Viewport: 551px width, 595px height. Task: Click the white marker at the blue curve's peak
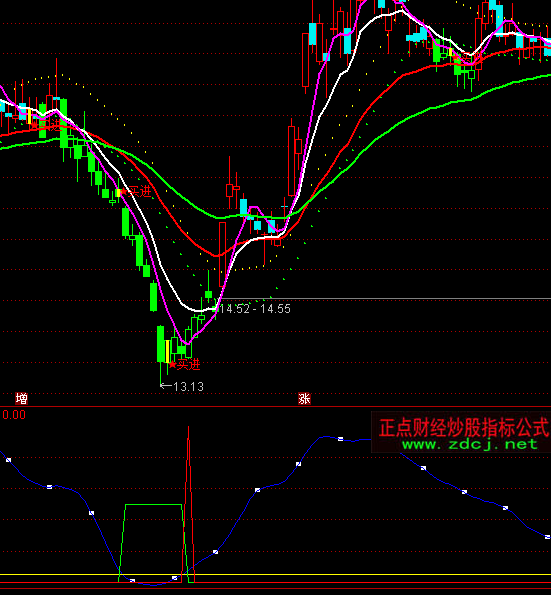(340, 439)
